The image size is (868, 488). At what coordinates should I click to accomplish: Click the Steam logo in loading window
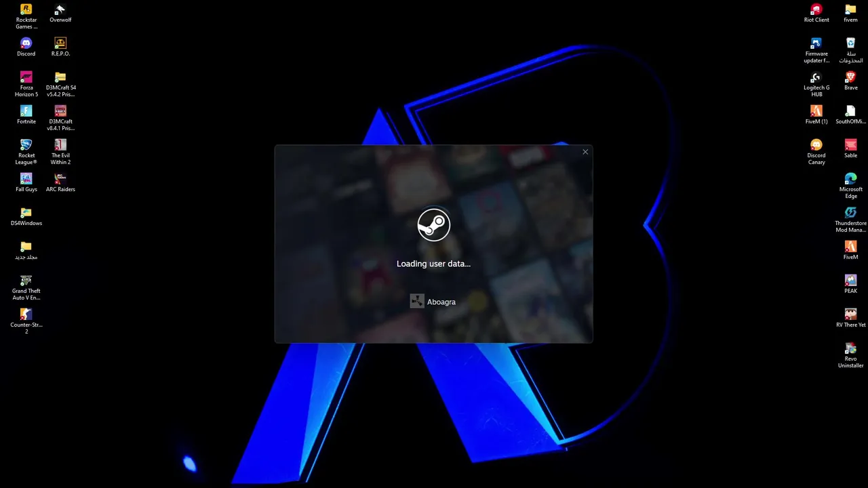pos(434,225)
